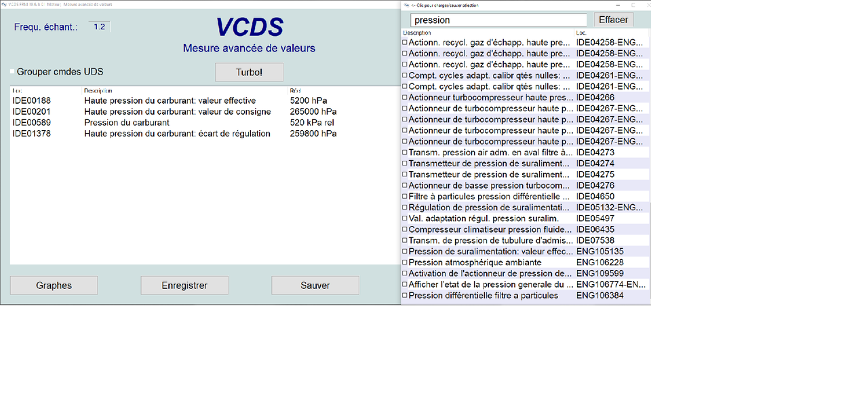868x407 pixels.
Task: Click the value 520 kPa rel
Action: [x=312, y=123]
